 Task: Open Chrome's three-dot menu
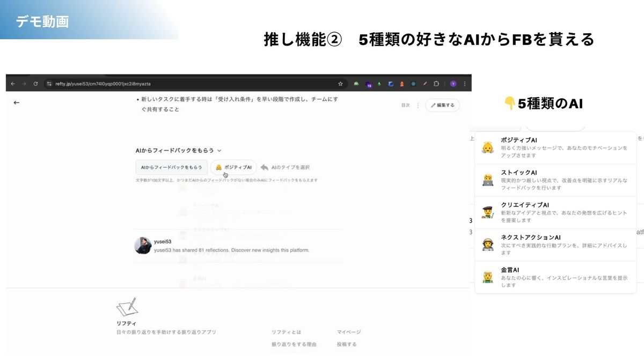point(465,84)
